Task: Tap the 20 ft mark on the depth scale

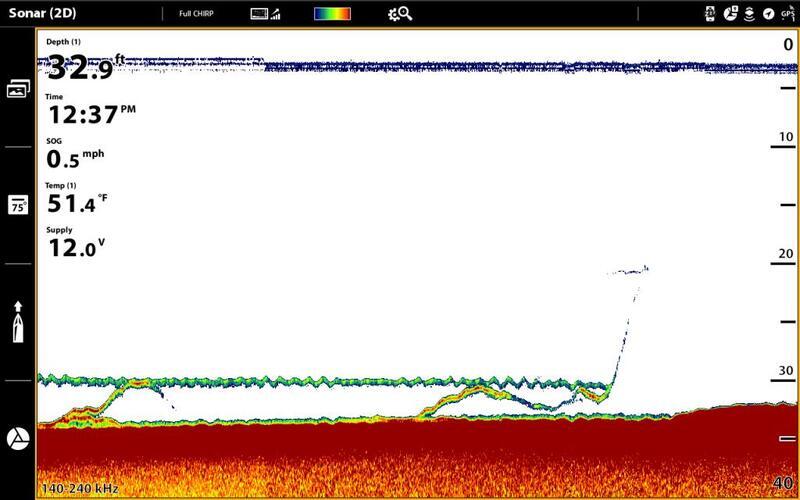Action: click(x=786, y=254)
